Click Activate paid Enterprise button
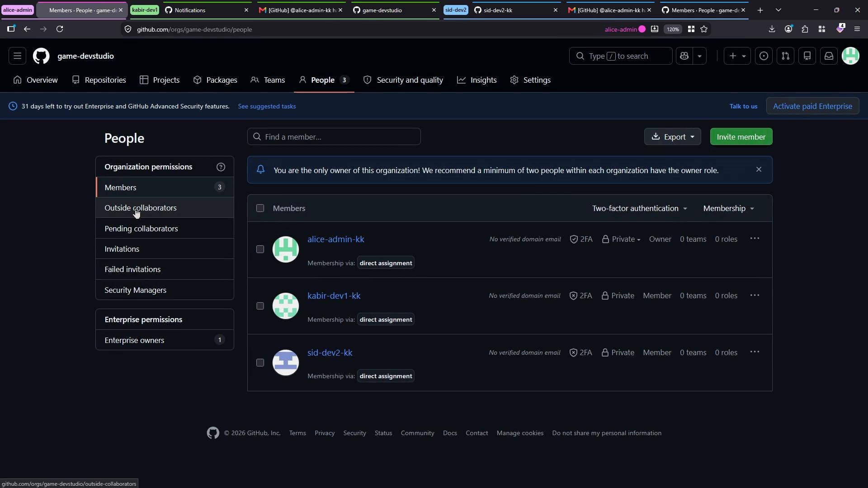This screenshot has width=868, height=488. tap(812, 106)
